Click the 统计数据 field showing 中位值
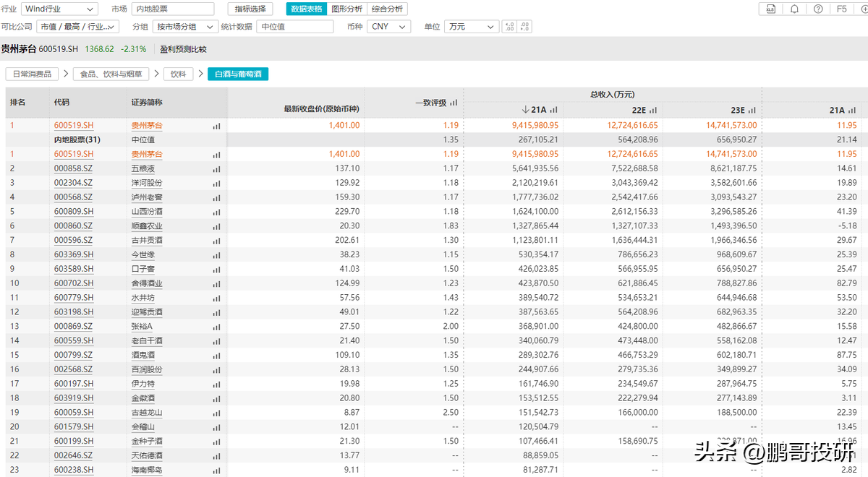This screenshot has width=868, height=477. click(x=295, y=27)
